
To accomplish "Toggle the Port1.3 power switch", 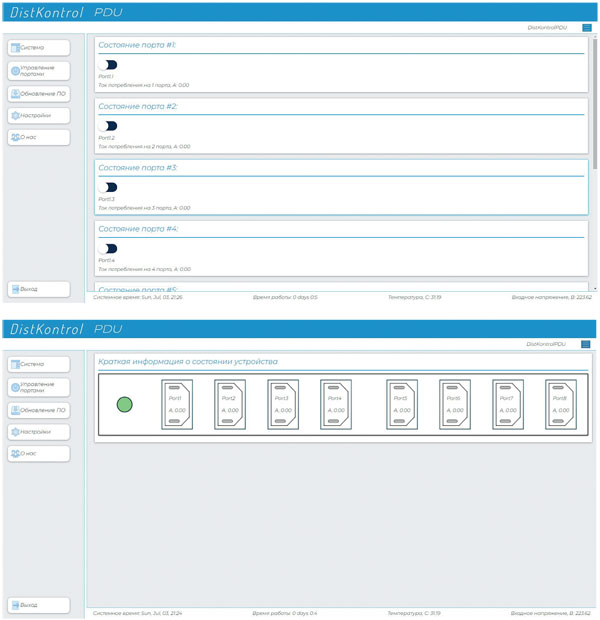I will click(108, 187).
